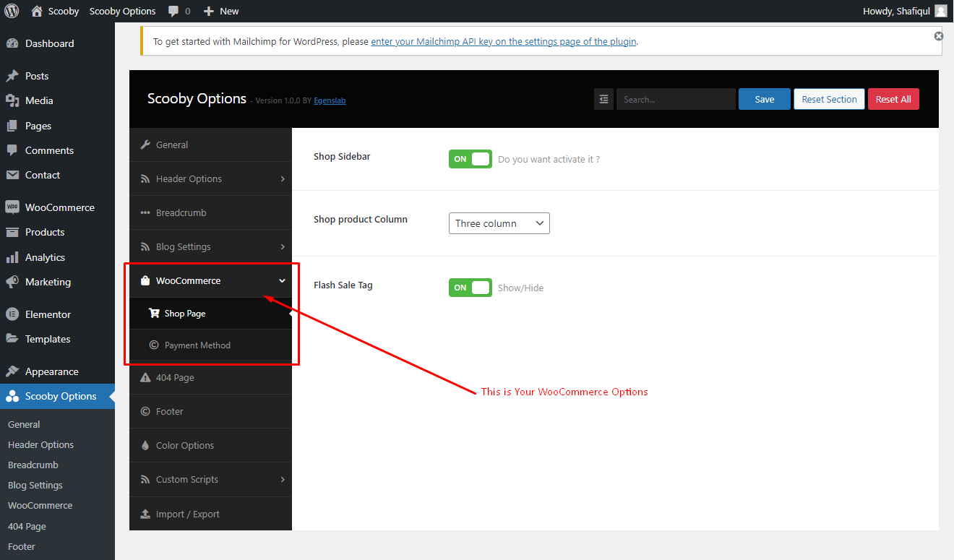
Task: Open Scooby Options in admin bar
Action: [122, 11]
